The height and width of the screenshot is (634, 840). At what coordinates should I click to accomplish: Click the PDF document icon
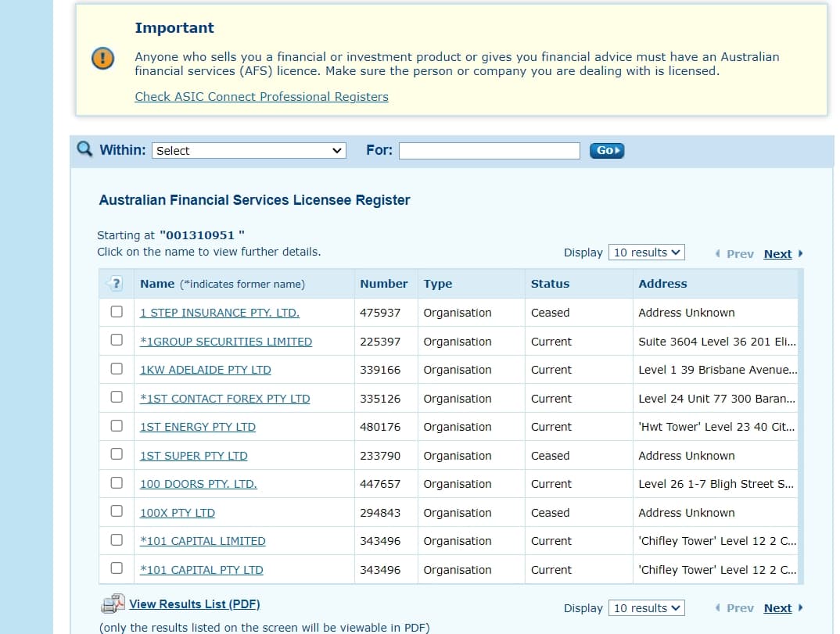pos(113,604)
